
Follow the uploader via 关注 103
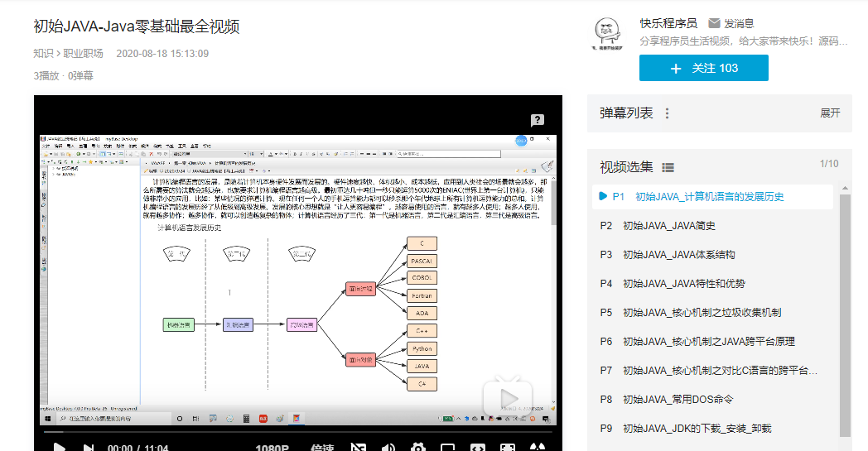703,68
